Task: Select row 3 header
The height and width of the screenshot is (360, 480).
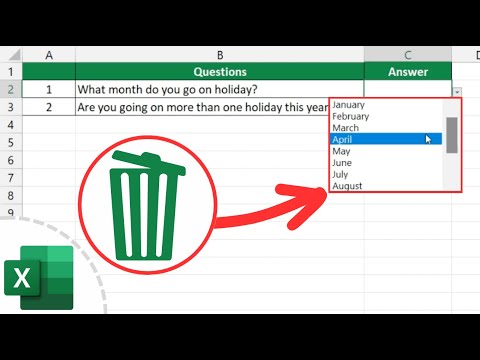Action: [11, 107]
